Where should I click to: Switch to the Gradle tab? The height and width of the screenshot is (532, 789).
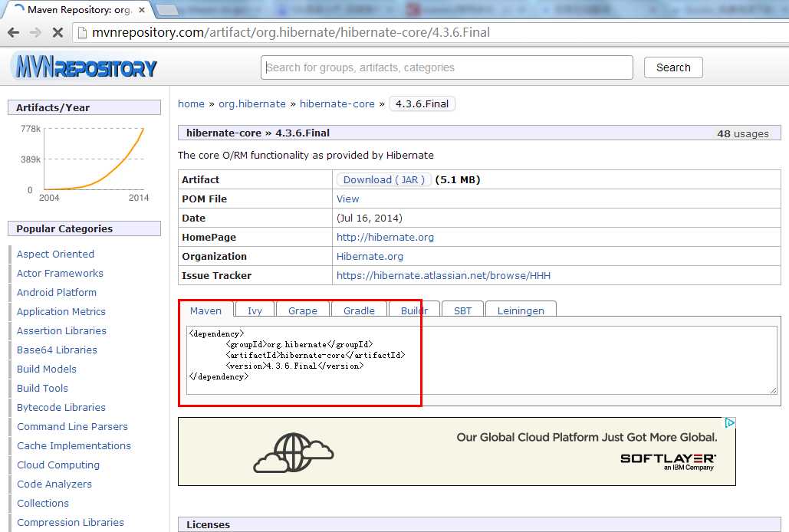[360, 310]
